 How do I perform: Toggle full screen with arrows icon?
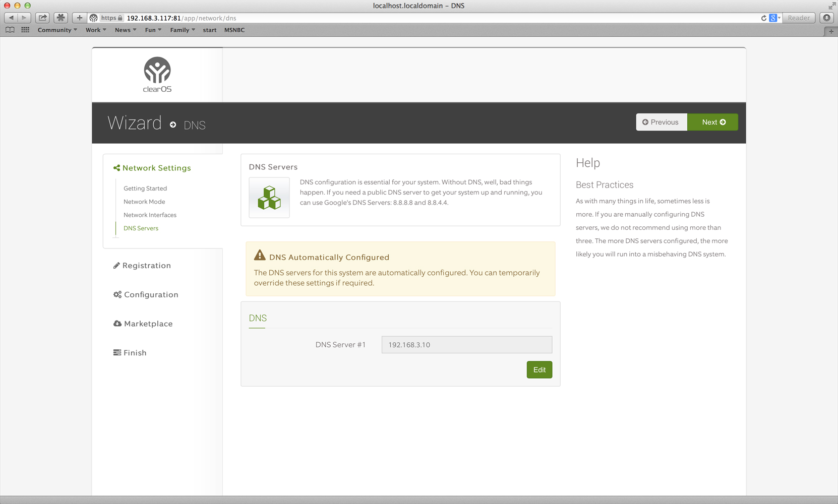(x=832, y=6)
